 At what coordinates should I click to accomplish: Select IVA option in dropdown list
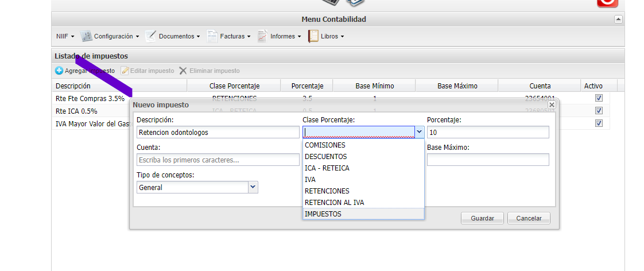point(363,180)
